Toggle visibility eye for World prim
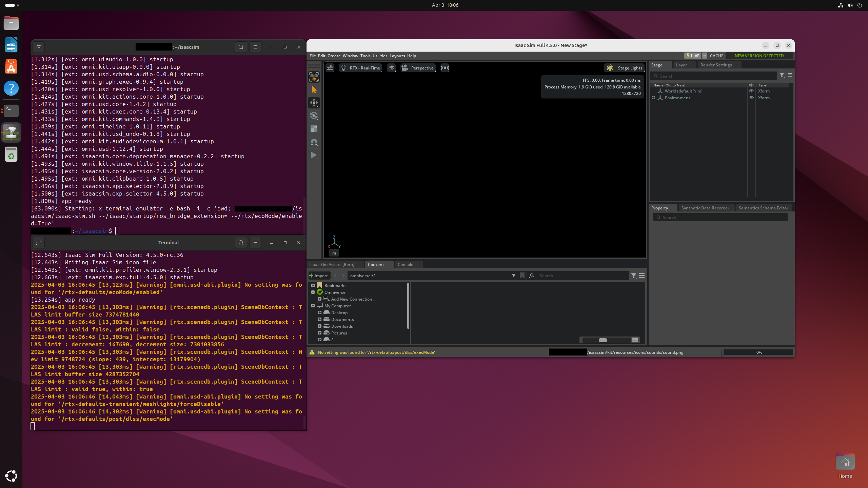The width and height of the screenshot is (868, 488). 751,91
